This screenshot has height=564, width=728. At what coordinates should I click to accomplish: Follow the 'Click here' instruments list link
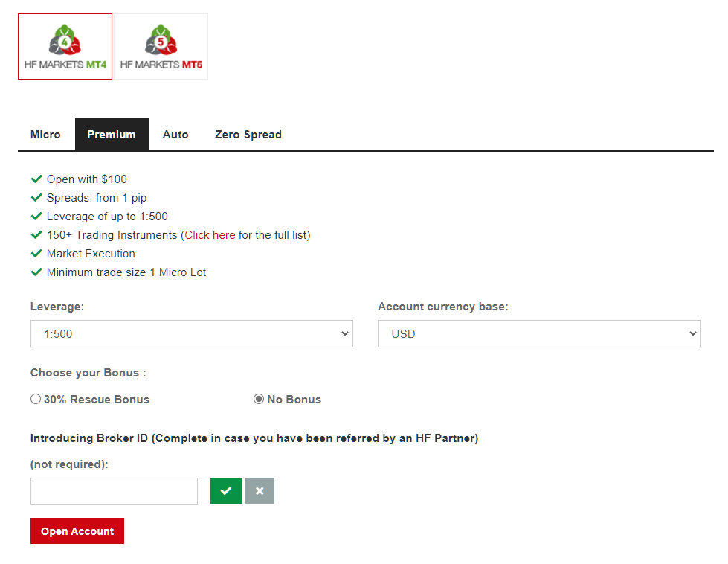[x=210, y=235]
